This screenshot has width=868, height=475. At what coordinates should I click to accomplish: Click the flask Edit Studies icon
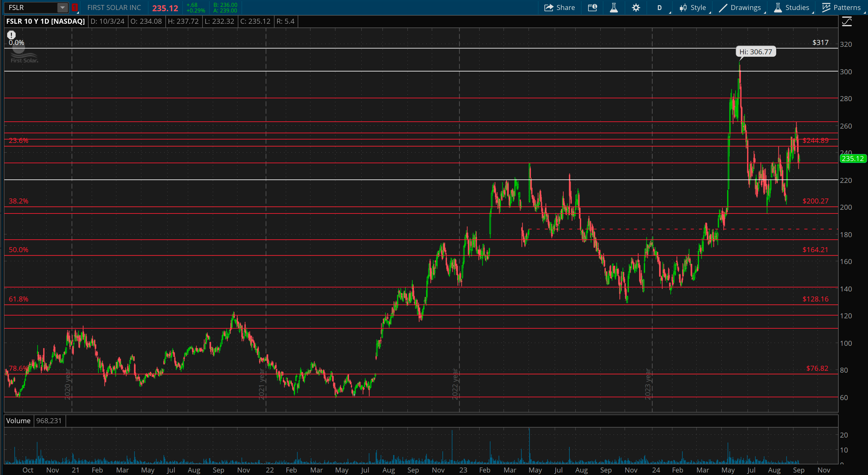[614, 7]
